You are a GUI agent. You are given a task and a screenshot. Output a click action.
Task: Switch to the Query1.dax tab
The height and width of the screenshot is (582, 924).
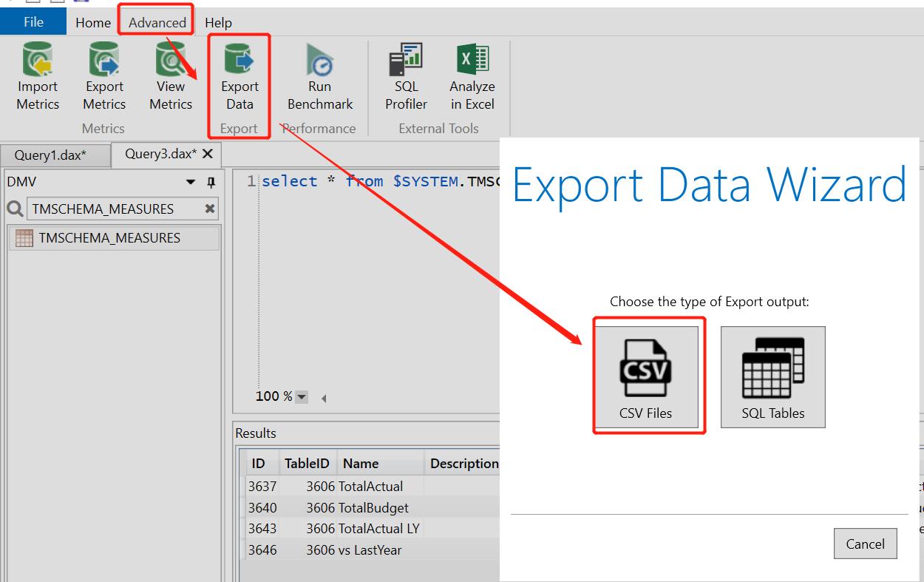[x=52, y=155]
